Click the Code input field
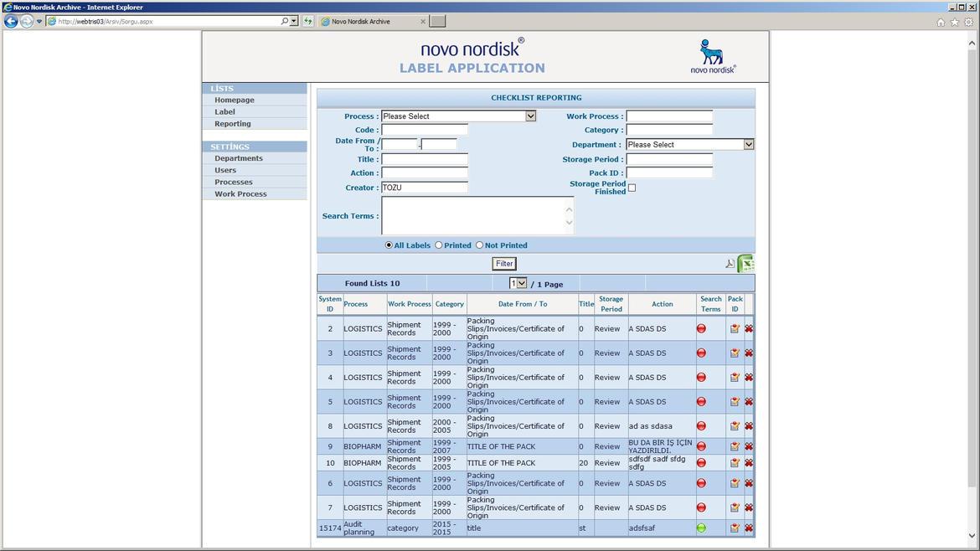Image resolution: width=980 pixels, height=551 pixels. coord(425,130)
